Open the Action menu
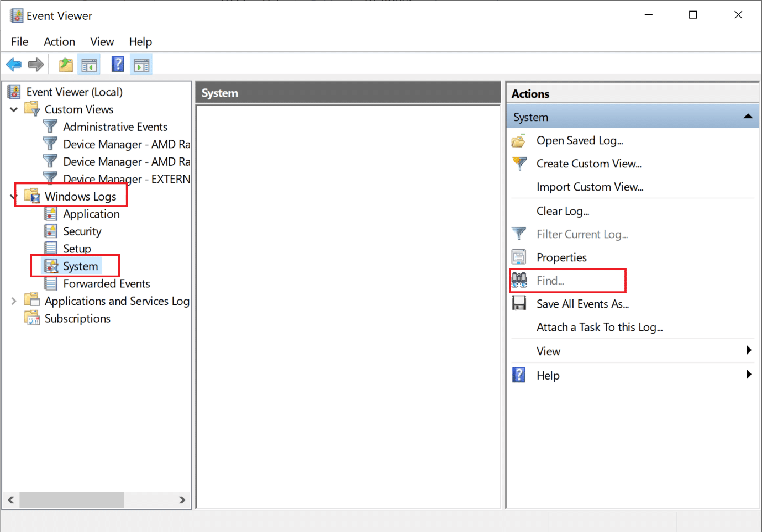The image size is (762, 532). tap(59, 41)
